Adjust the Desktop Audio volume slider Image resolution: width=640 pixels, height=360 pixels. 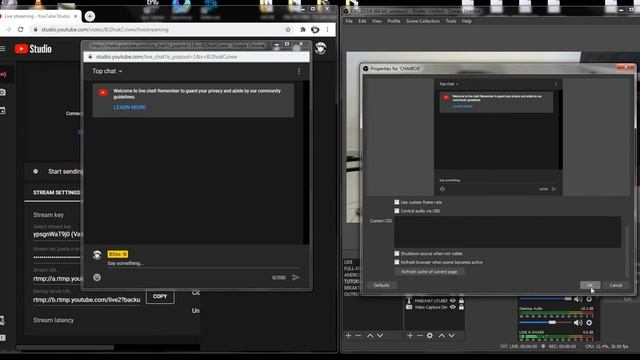pos(545,322)
